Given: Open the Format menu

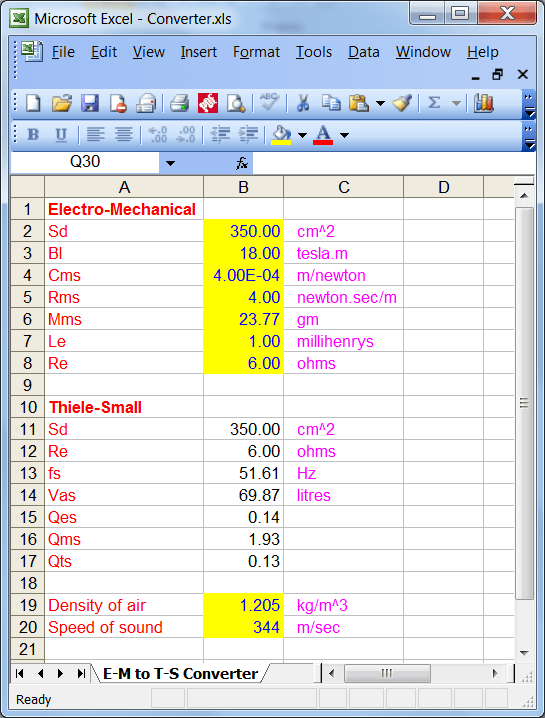Looking at the screenshot, I should pos(256,52).
